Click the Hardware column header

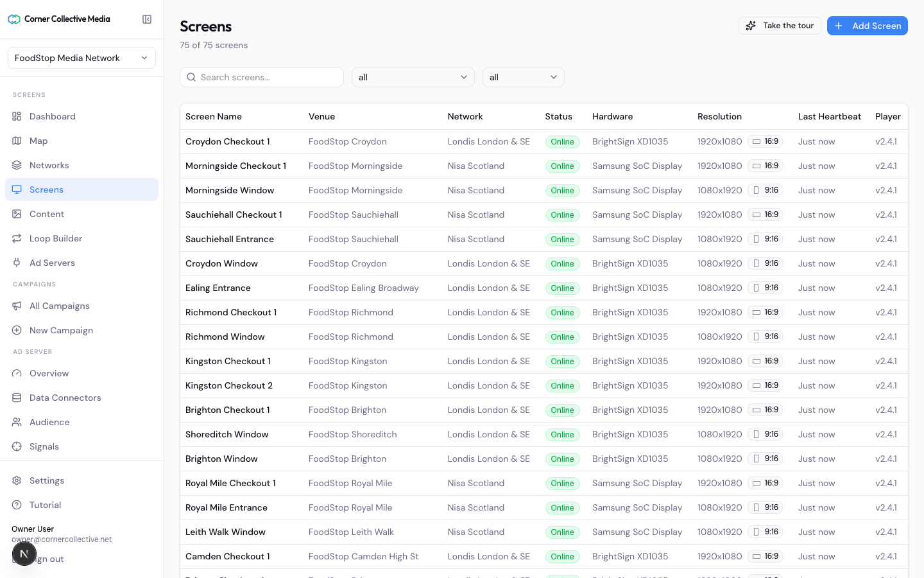click(613, 116)
